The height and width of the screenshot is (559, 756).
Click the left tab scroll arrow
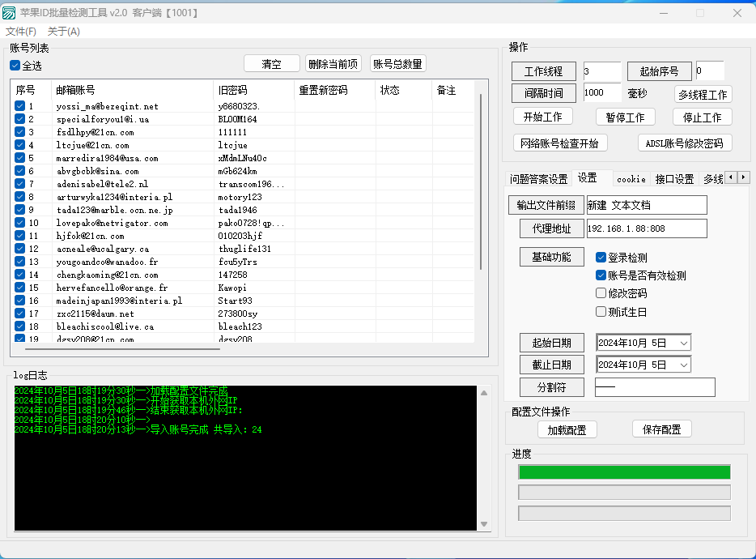(x=730, y=177)
